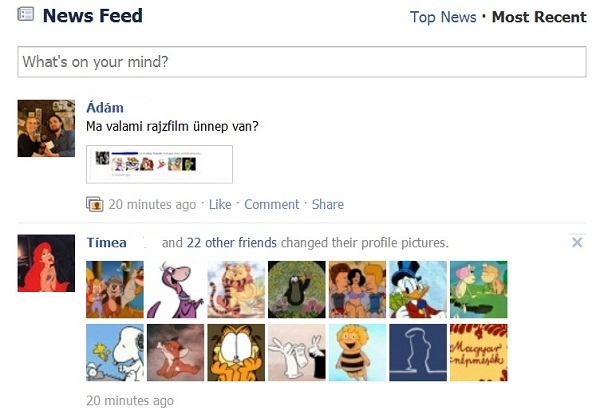Open the Maya the Bee thumbnail
Viewport: 600px width, 414px height.
pos(357,352)
